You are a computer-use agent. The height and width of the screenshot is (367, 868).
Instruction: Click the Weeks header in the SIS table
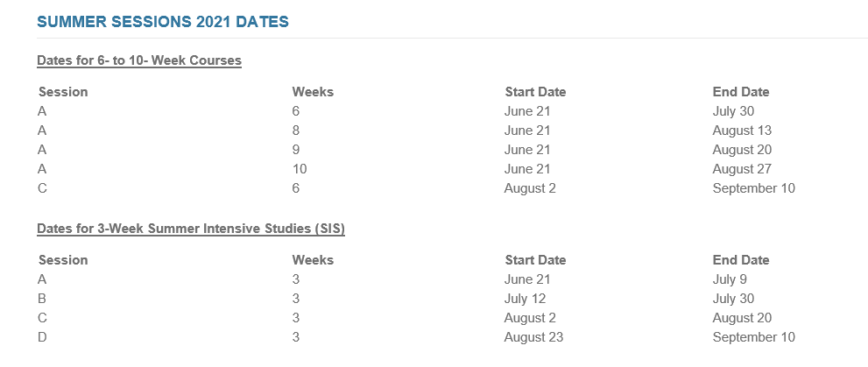313,260
